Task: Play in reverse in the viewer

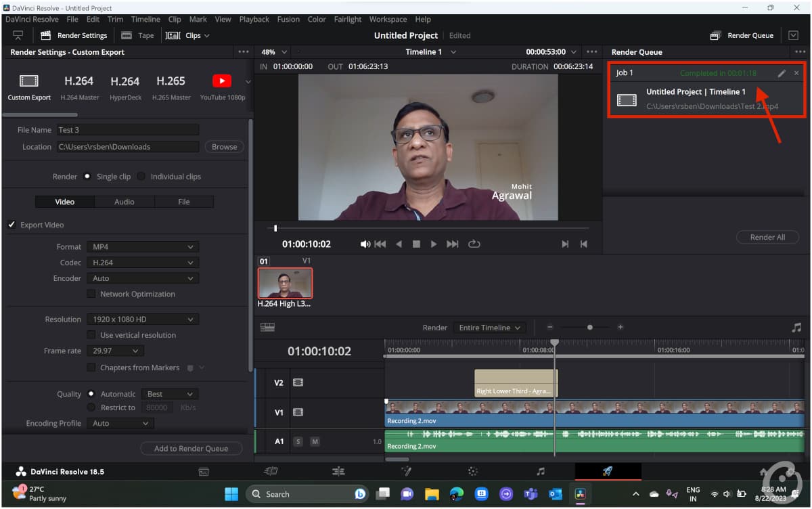Action: tap(399, 244)
